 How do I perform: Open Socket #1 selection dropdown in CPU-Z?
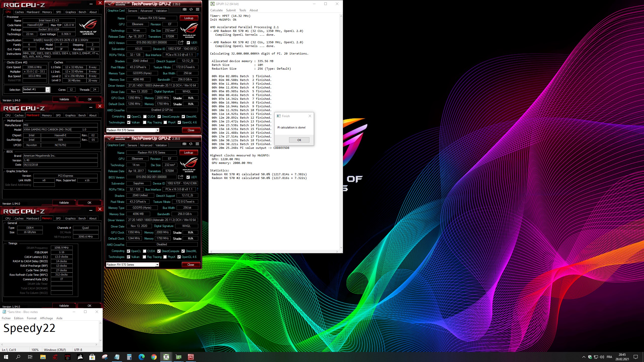click(48, 89)
